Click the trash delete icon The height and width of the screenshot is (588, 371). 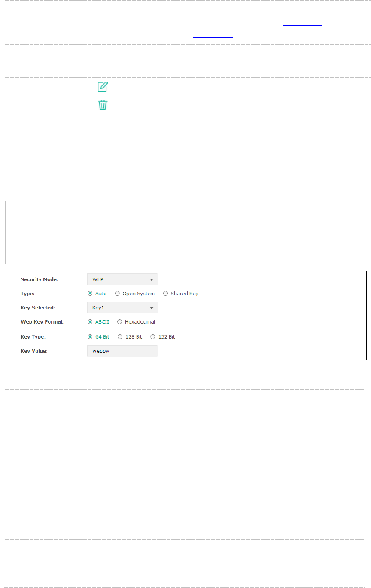pyautogui.click(x=103, y=105)
